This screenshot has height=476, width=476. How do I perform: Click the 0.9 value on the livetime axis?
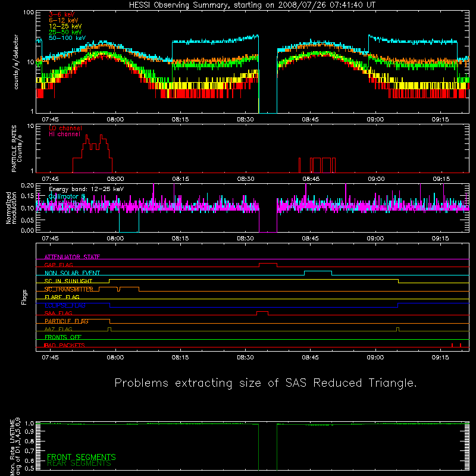(29, 432)
